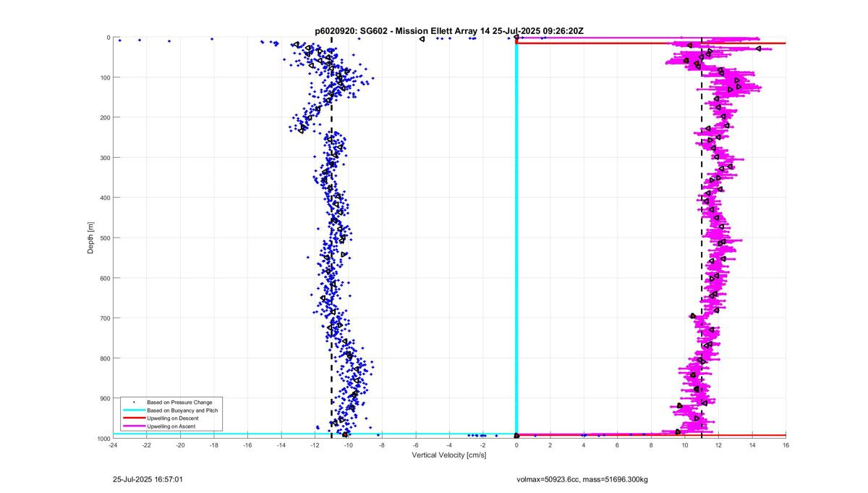Click the "volmax=50923.6cc, mass=51696.300kg" footer text
The height and width of the screenshot is (493, 868).
point(583,479)
